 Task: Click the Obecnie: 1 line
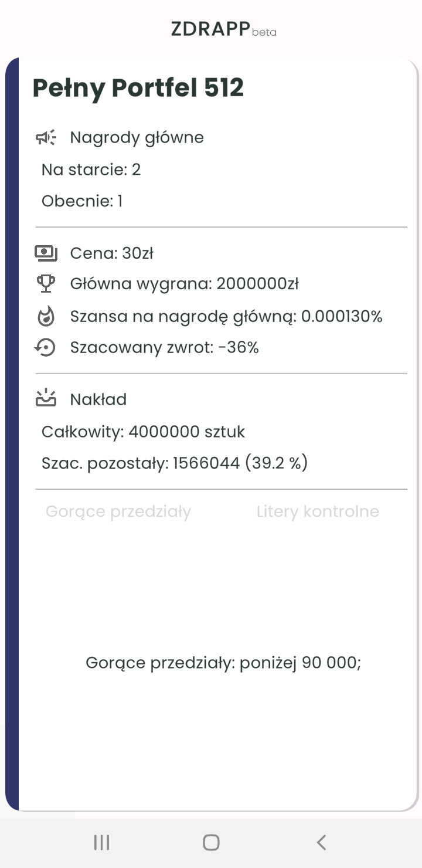pyautogui.click(x=82, y=201)
